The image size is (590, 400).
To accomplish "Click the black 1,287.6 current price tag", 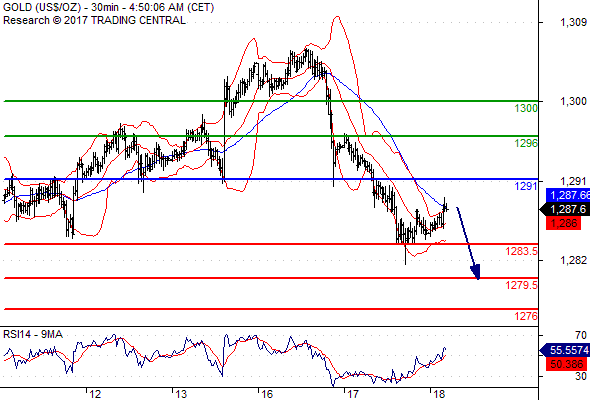I will pos(565,209).
